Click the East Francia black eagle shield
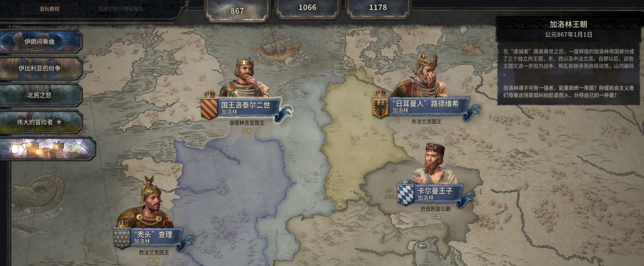The height and width of the screenshot is (266, 644). coord(380,107)
